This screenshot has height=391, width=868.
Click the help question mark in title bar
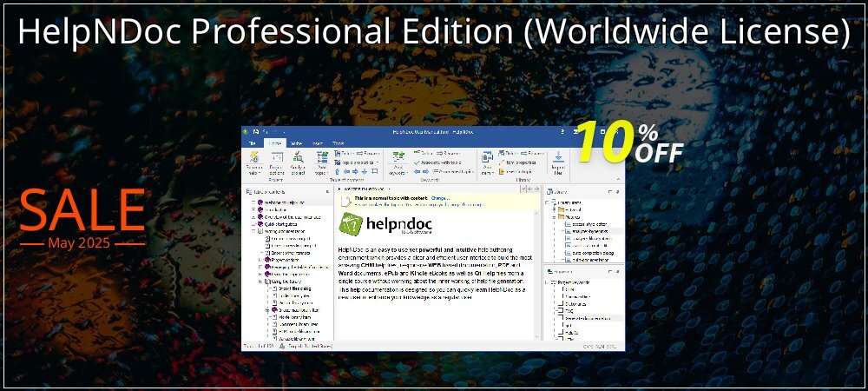(562, 132)
